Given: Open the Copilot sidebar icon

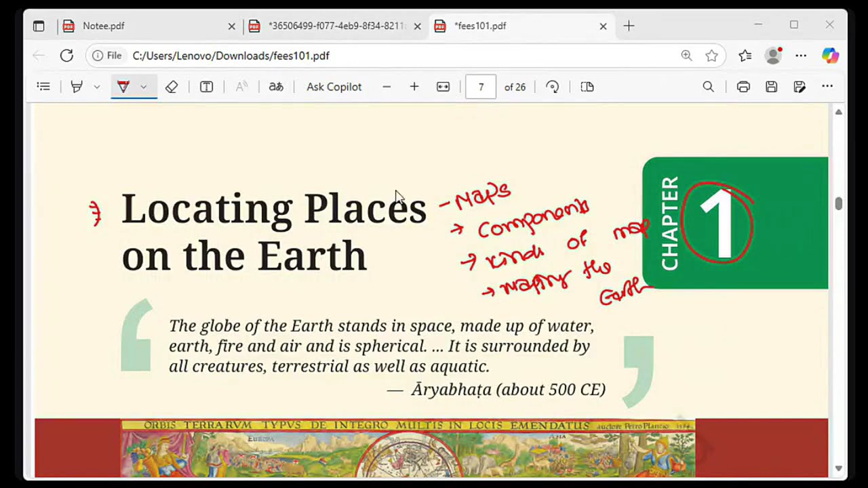Looking at the screenshot, I should (830, 56).
